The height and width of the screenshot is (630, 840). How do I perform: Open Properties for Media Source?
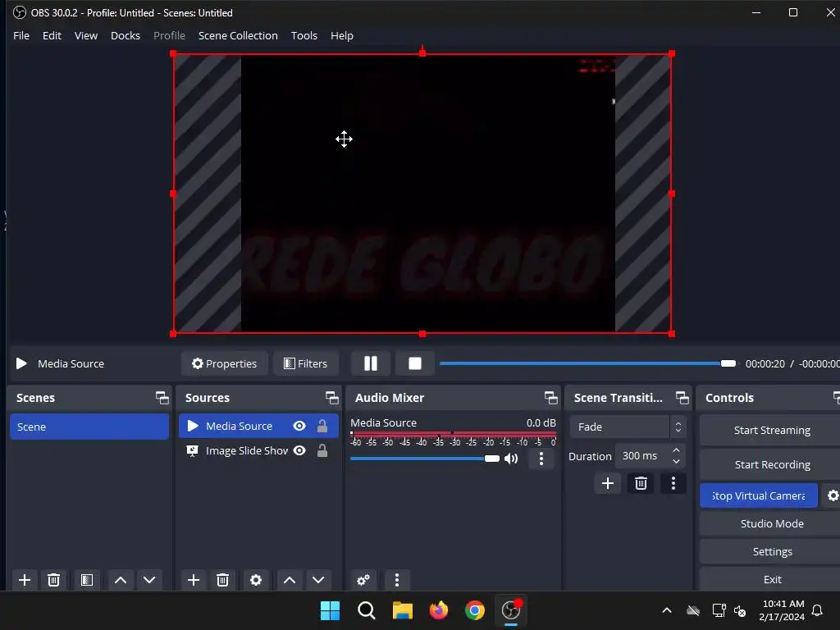point(224,363)
